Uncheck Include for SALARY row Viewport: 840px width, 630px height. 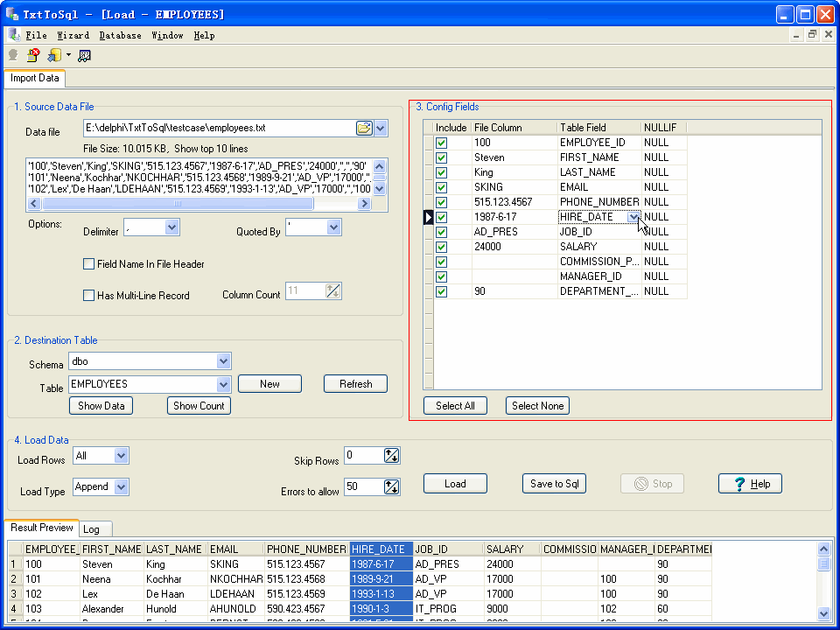click(441, 247)
